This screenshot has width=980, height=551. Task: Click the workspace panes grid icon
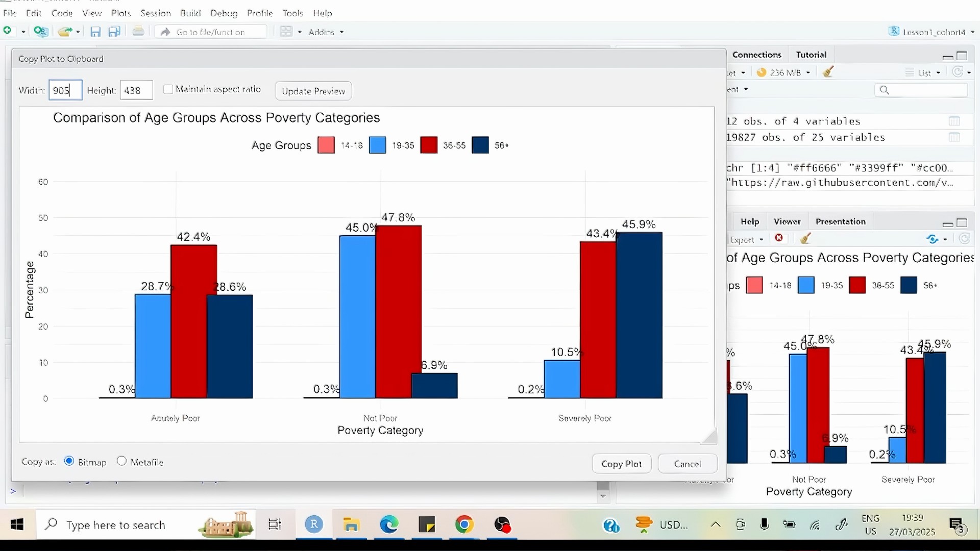point(286,32)
